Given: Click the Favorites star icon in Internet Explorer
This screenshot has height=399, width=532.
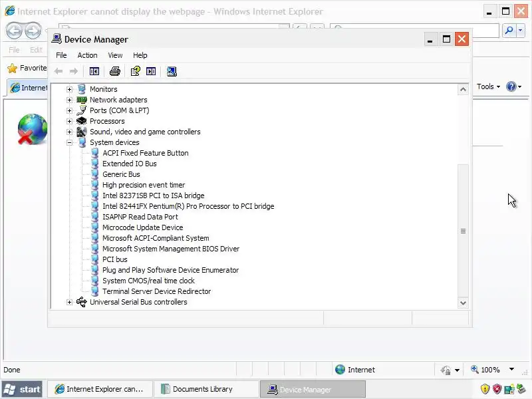Looking at the screenshot, I should point(12,68).
